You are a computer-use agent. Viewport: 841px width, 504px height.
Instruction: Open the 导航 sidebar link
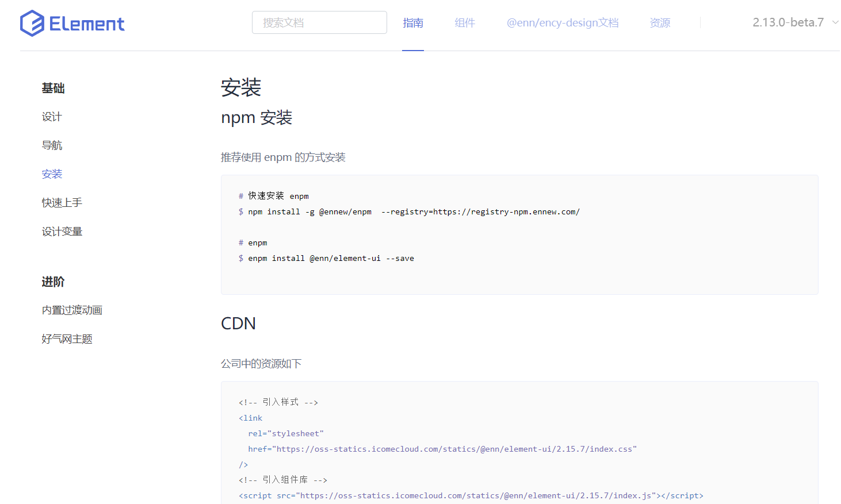click(x=52, y=145)
